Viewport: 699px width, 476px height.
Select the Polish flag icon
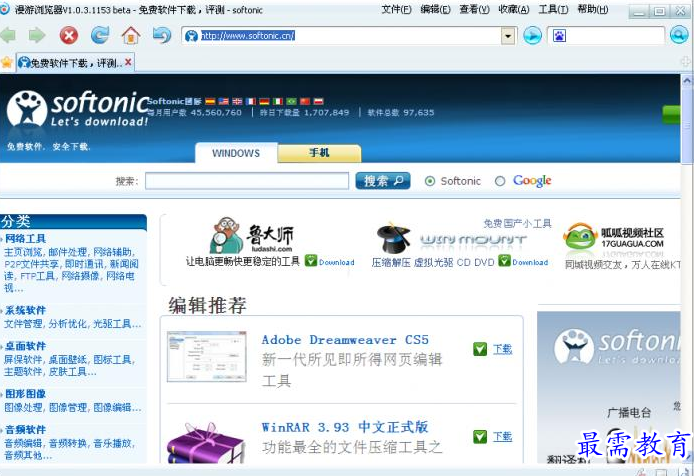point(318,102)
